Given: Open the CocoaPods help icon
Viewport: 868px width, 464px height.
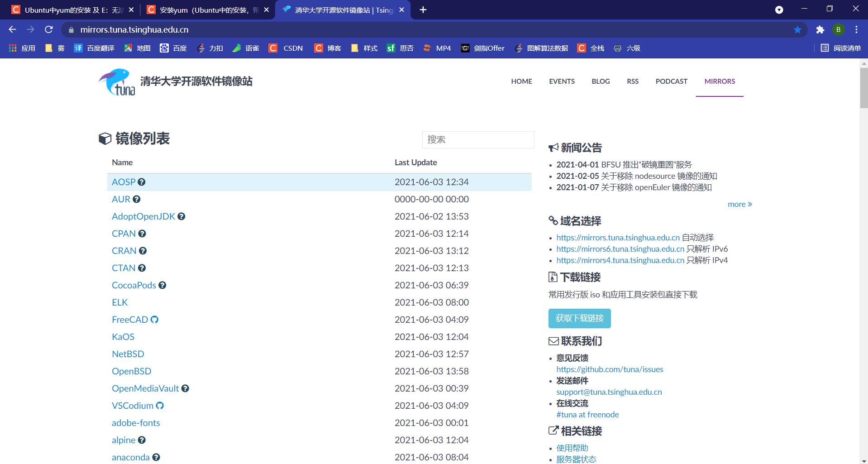Looking at the screenshot, I should (162, 285).
